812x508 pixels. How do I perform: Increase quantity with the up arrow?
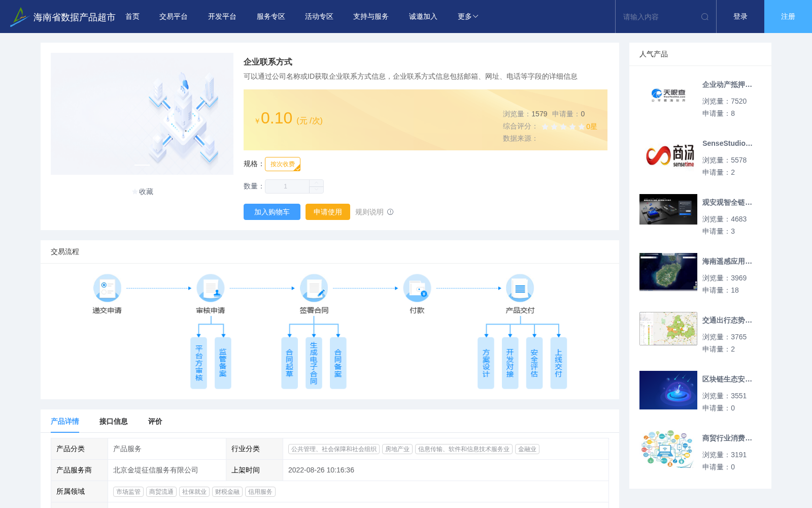[316, 183]
